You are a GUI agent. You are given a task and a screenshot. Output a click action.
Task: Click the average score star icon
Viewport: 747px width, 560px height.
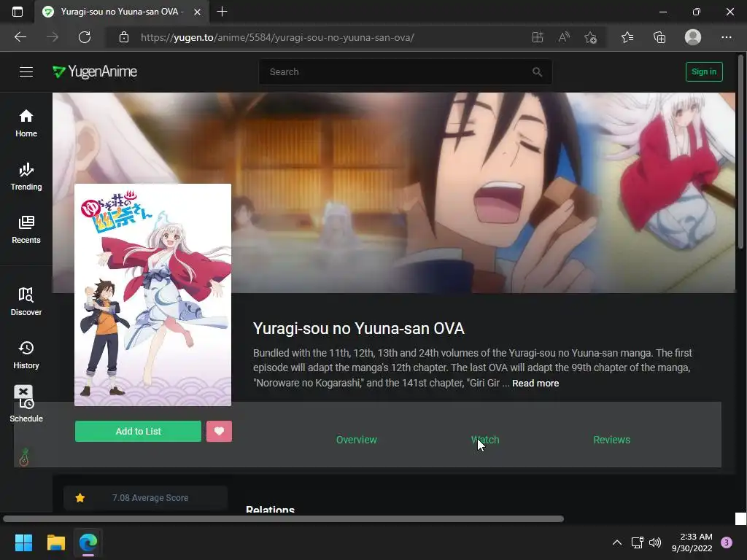[x=80, y=497]
